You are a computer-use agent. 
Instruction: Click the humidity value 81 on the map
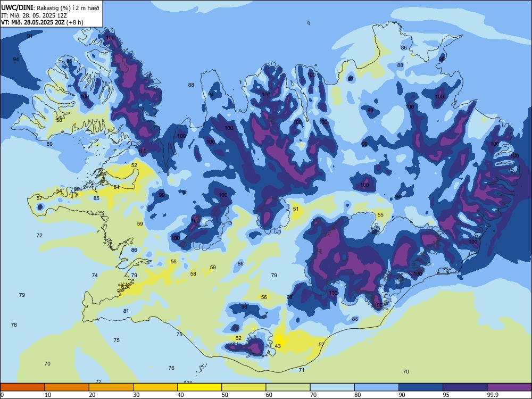[126, 311]
